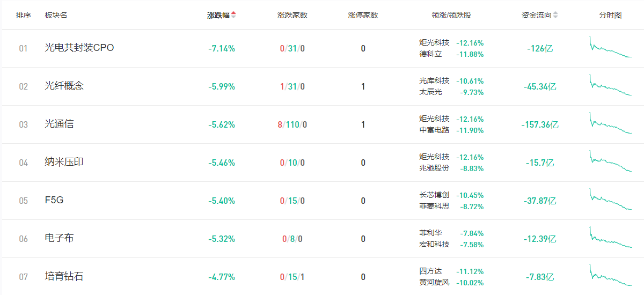Open stock 长芯博创 page
Viewport: 644px width, 295px height.
click(x=434, y=195)
